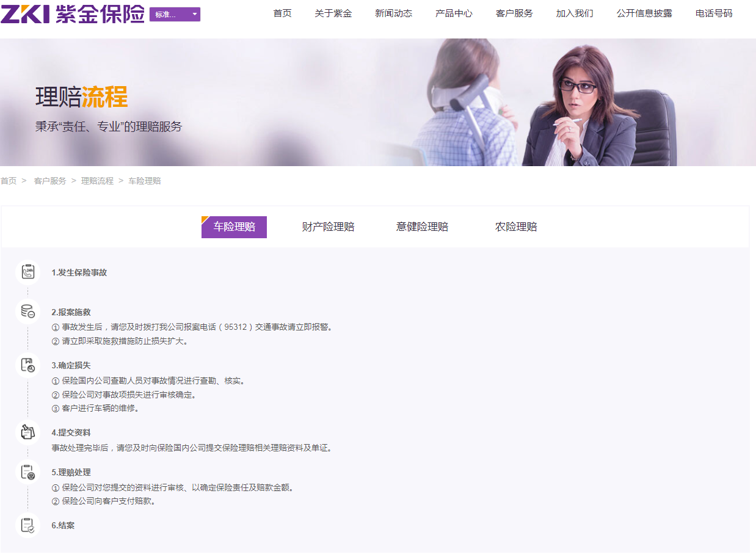
Task: Click the checked clipboard icon beside 结案
Action: [x=27, y=525]
